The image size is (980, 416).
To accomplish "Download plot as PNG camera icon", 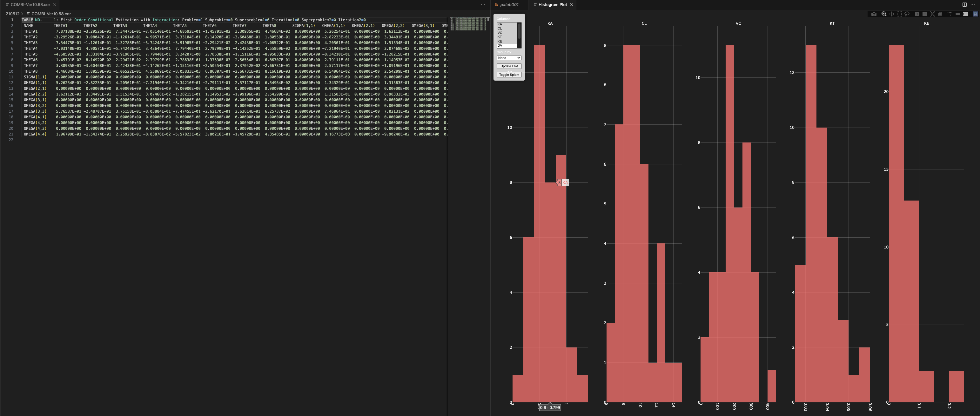I will coord(874,14).
